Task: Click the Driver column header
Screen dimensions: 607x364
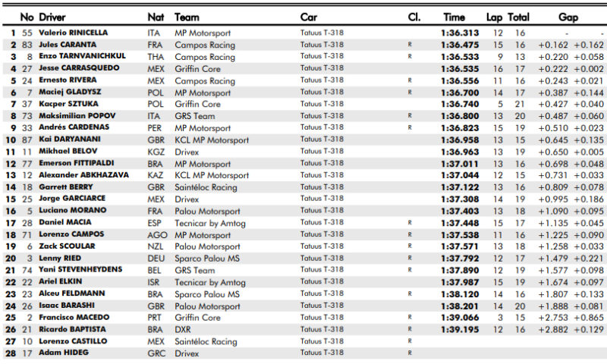Action: [x=52, y=17]
